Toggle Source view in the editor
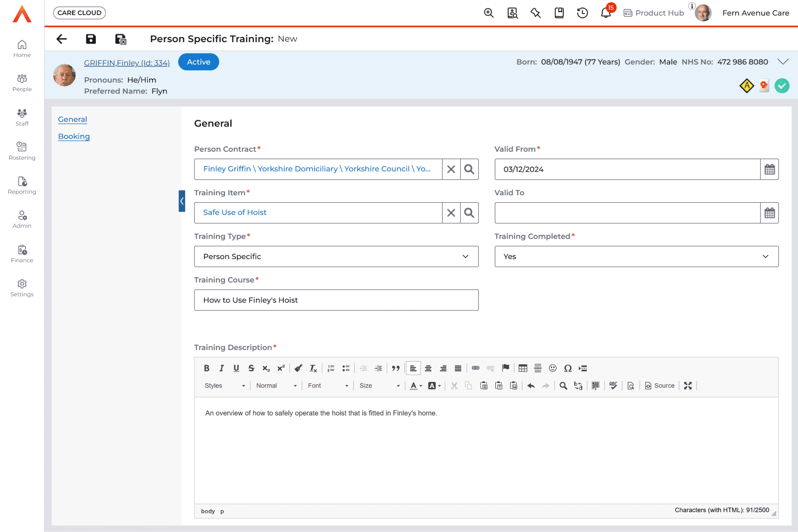 tap(660, 386)
